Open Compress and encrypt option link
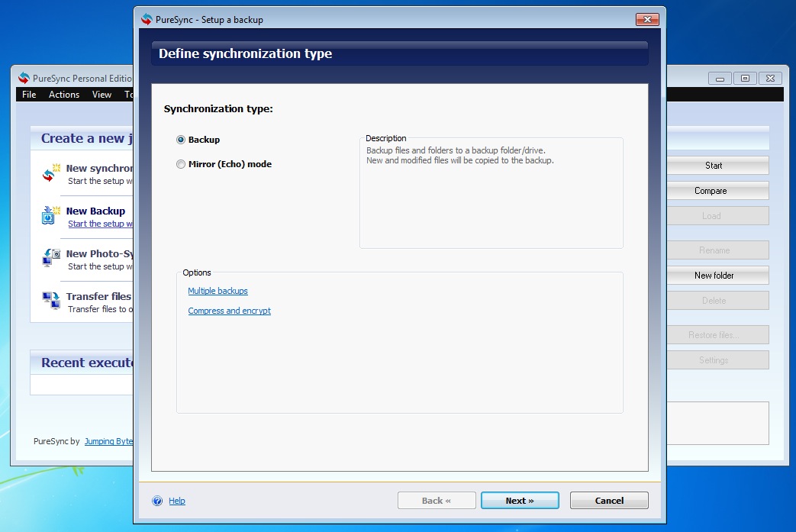 pos(229,311)
